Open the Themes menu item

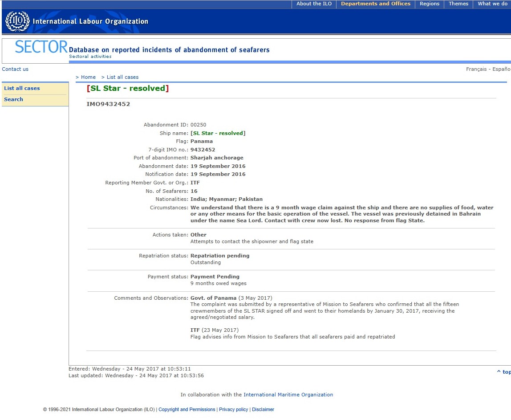458,4
